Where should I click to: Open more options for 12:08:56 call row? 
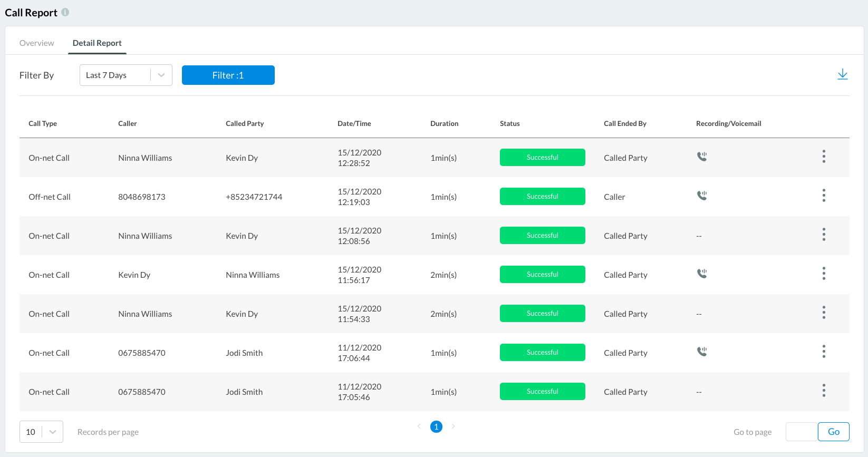(824, 235)
